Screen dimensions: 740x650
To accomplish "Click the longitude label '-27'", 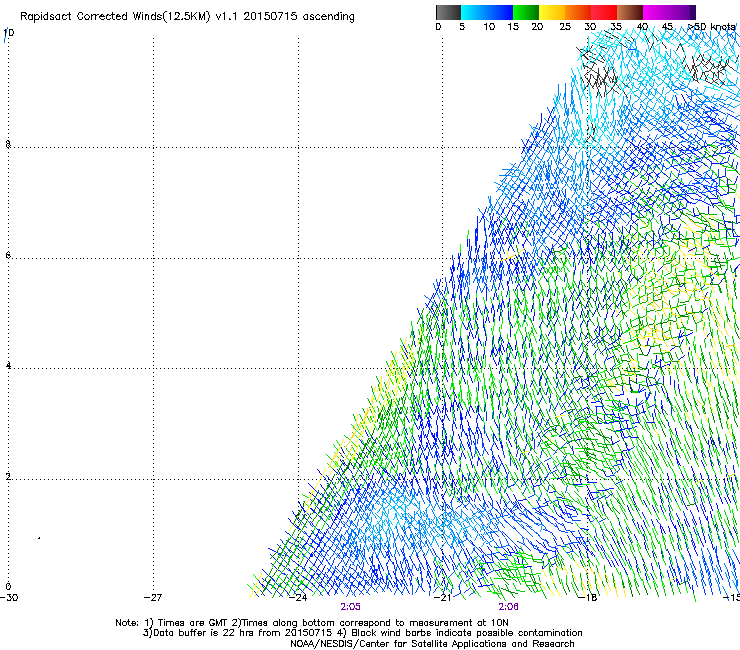I will click(153, 598).
